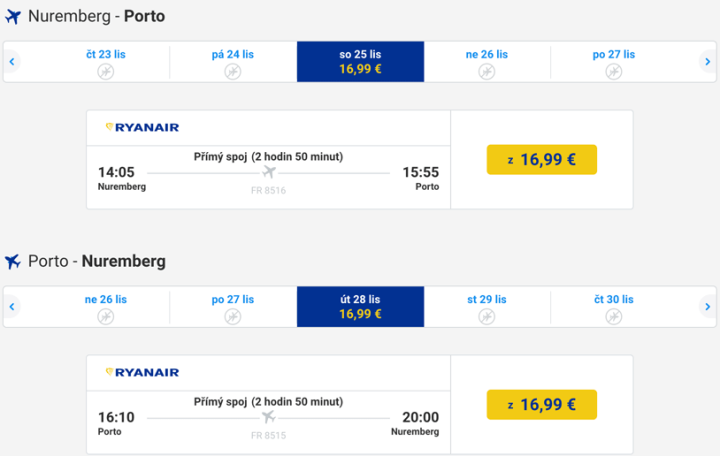Select the so 25 lis outbound date tab

pyautogui.click(x=360, y=62)
